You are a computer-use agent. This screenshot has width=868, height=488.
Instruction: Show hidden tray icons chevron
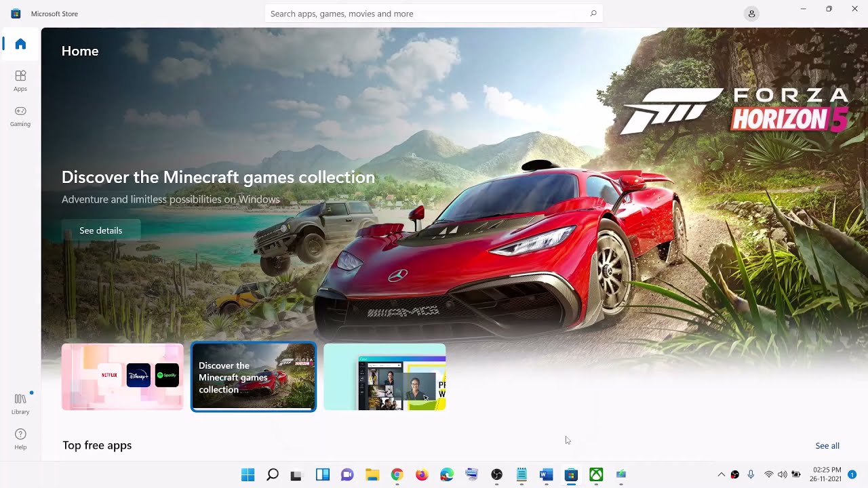pyautogui.click(x=721, y=474)
